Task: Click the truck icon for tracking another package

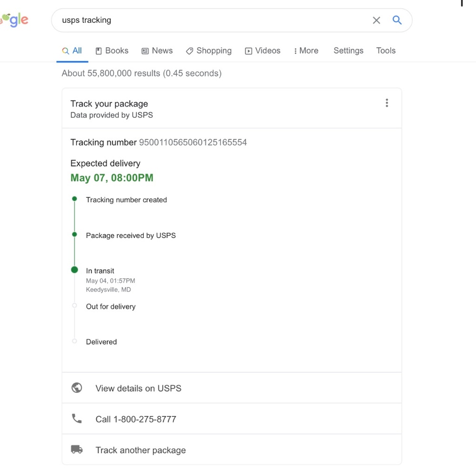Action: click(77, 450)
